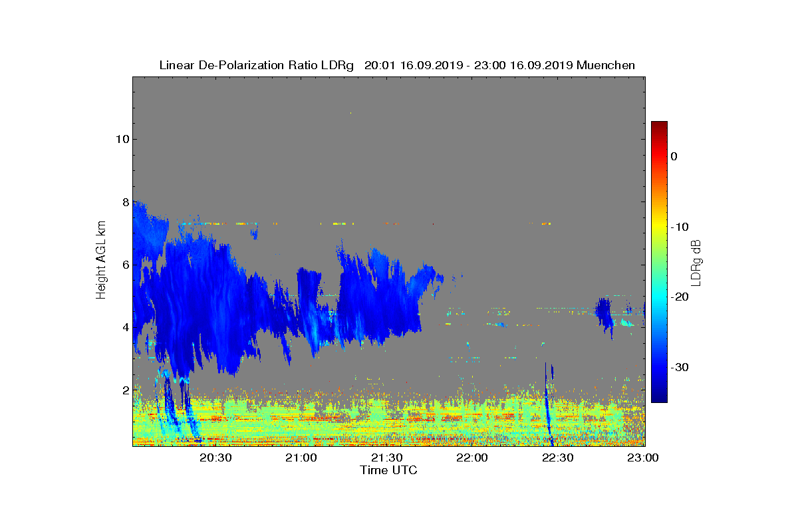The image size is (798, 532).
Task: Click the plot title 'Linear De-Polarization Ratio LDRg'
Action: (x=256, y=65)
